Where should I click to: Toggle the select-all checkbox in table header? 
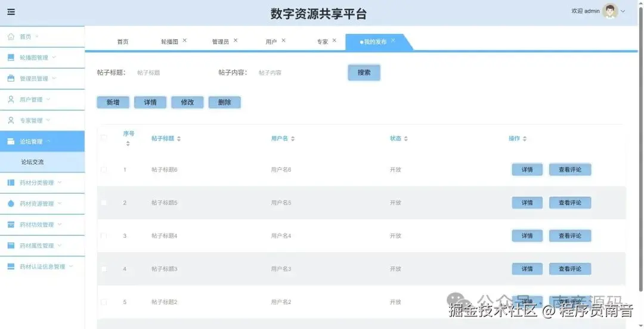tap(104, 138)
